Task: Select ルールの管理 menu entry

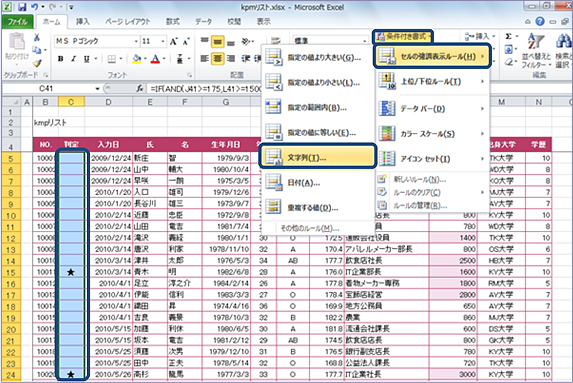Action: pos(420,206)
